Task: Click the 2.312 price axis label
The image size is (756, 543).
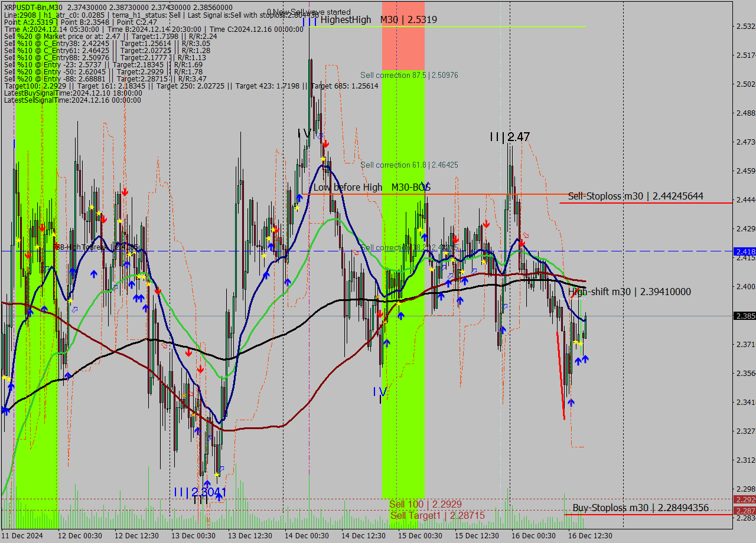Action: 745,460
